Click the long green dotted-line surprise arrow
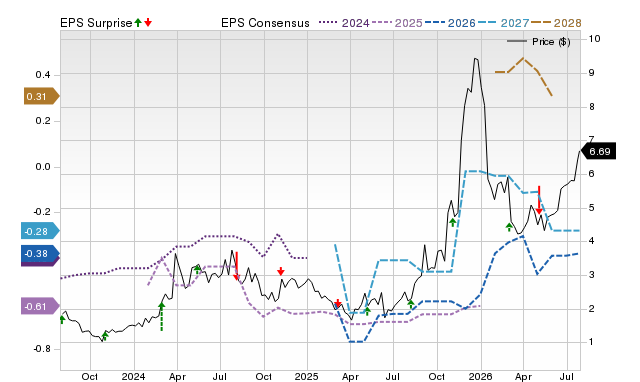 (162, 316)
